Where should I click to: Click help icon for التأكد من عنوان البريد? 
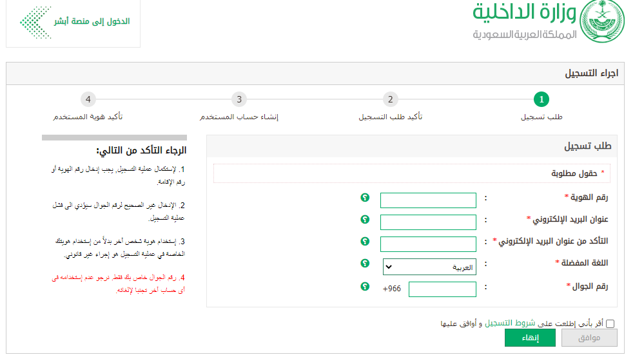click(365, 241)
